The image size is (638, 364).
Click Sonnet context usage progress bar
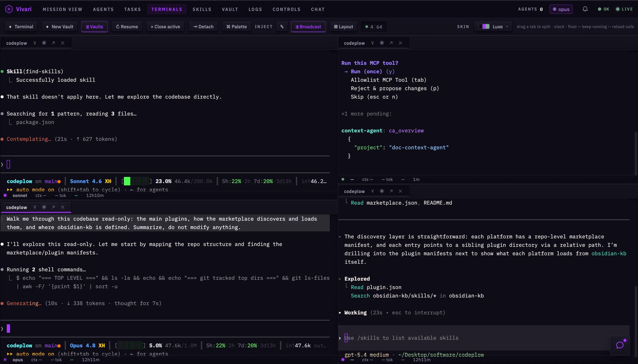click(136, 181)
